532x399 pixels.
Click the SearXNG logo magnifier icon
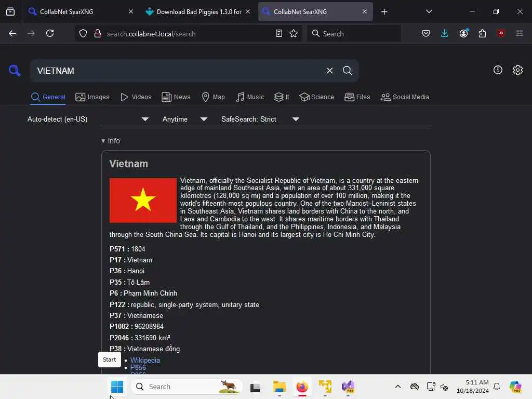(x=14, y=71)
